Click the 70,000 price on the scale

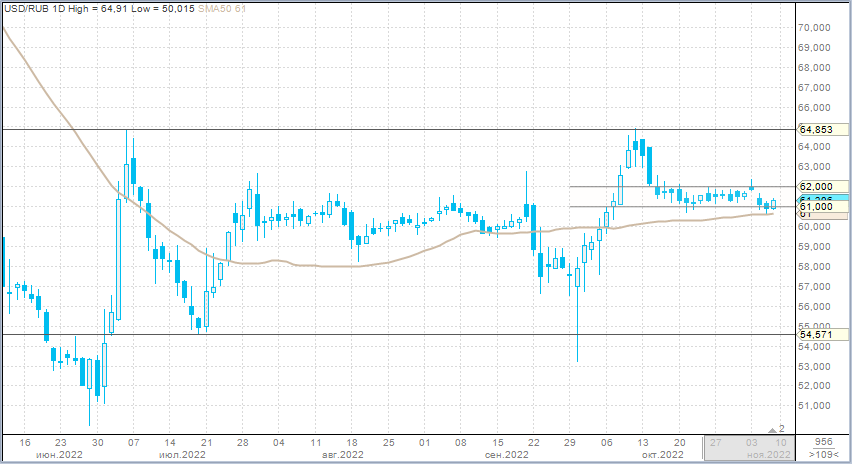pyautogui.click(x=817, y=28)
